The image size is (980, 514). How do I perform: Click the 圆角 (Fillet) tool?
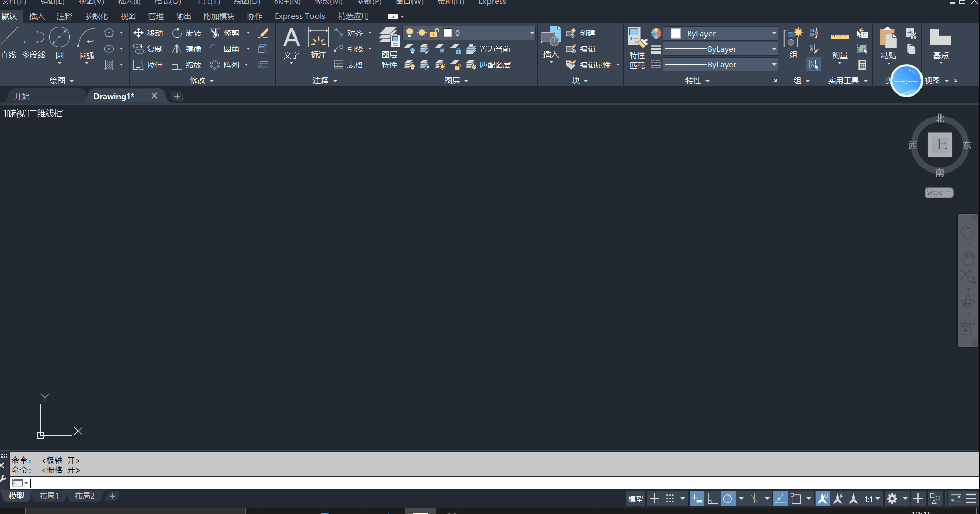225,49
